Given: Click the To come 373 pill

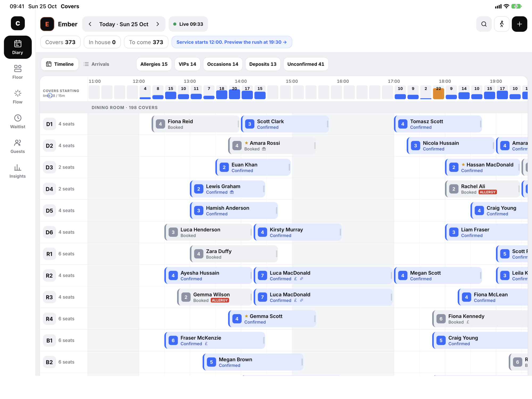Looking at the screenshot, I should (146, 42).
